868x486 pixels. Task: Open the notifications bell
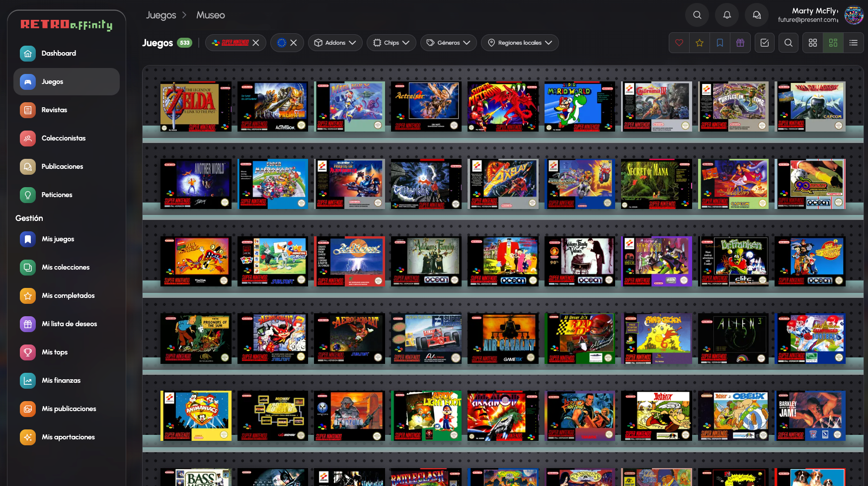(x=727, y=15)
